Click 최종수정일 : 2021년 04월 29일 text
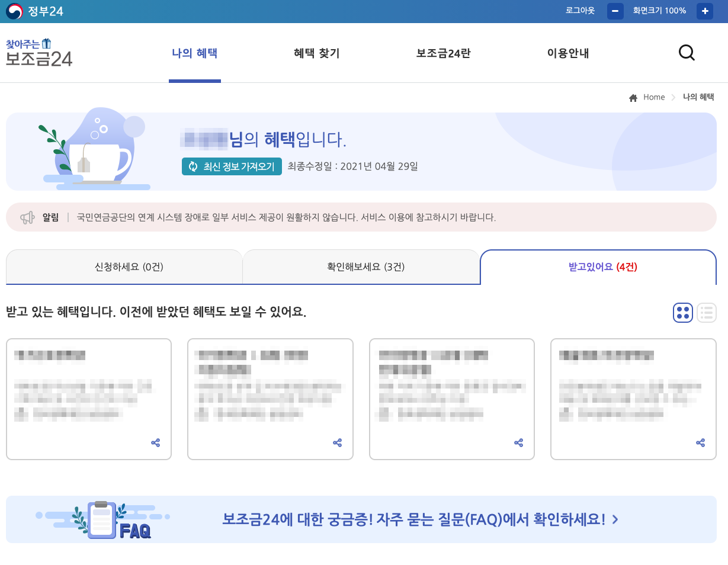The height and width of the screenshot is (565, 728). coord(352,166)
